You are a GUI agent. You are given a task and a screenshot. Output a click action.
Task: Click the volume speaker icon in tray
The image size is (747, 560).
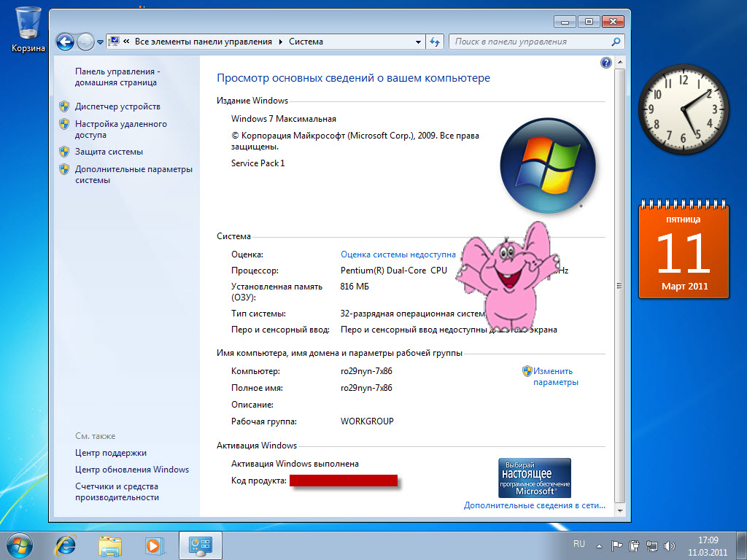pyautogui.click(x=670, y=545)
